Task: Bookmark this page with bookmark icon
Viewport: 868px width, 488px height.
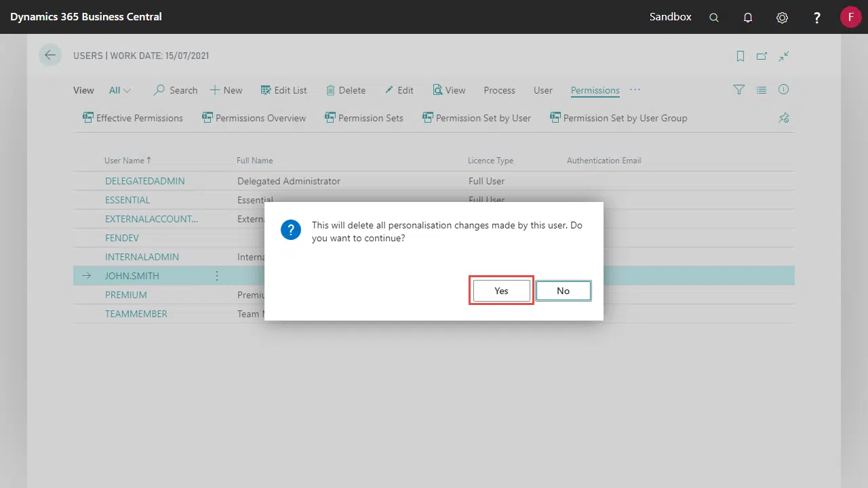Action: [741, 56]
